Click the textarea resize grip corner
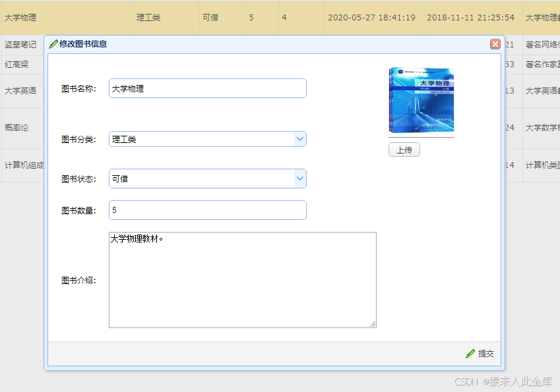The height and width of the screenshot is (392, 560). pos(373,324)
